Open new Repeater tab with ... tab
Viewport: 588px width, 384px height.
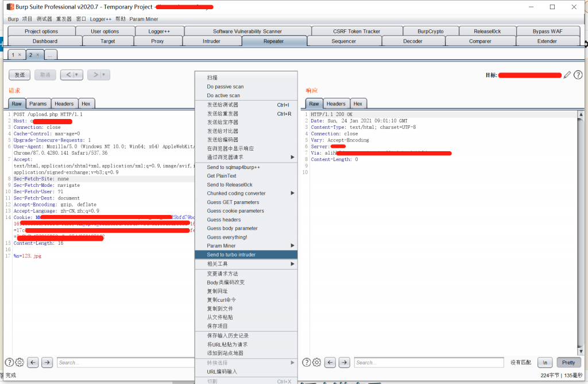pos(51,55)
